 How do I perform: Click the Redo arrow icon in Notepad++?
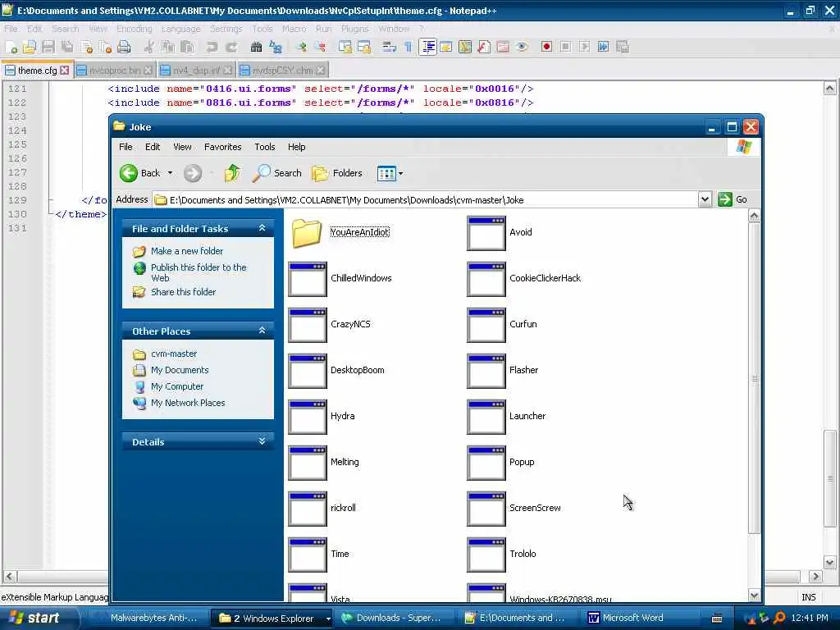click(x=231, y=47)
